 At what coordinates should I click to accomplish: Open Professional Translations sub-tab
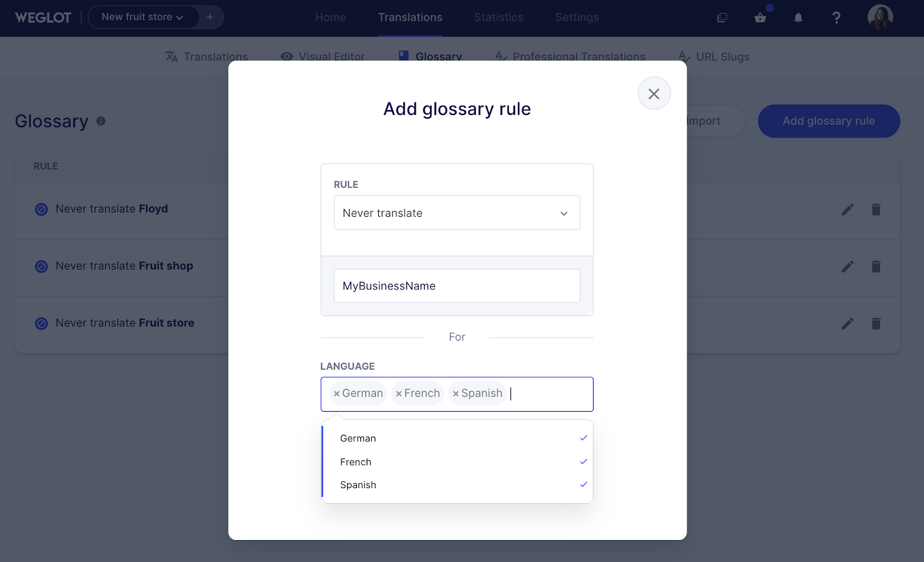point(571,57)
